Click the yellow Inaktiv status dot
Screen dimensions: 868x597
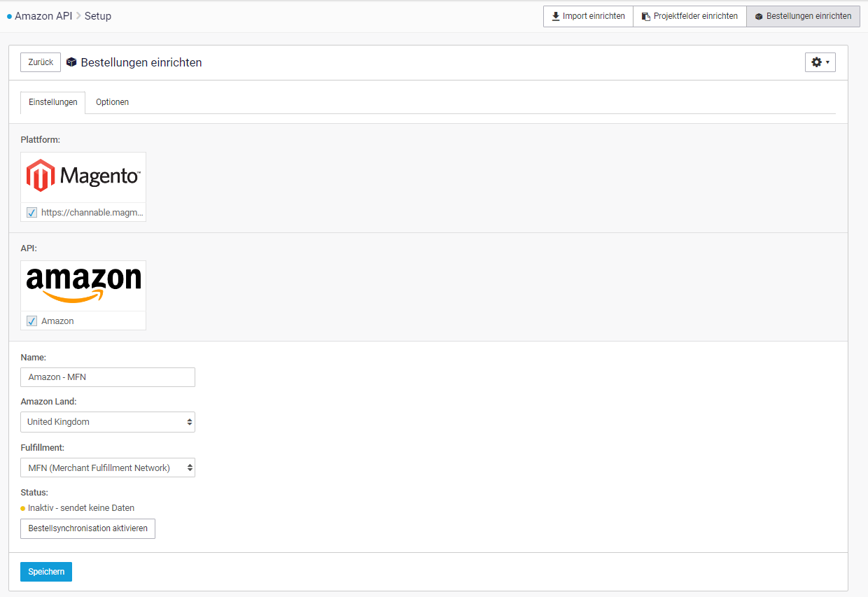click(23, 508)
